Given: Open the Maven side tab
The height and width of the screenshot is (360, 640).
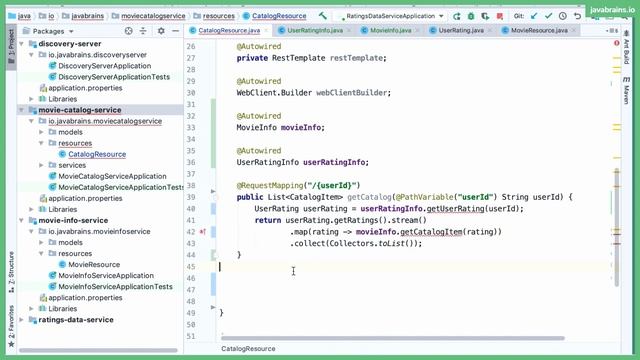Looking at the screenshot, I should (x=627, y=91).
